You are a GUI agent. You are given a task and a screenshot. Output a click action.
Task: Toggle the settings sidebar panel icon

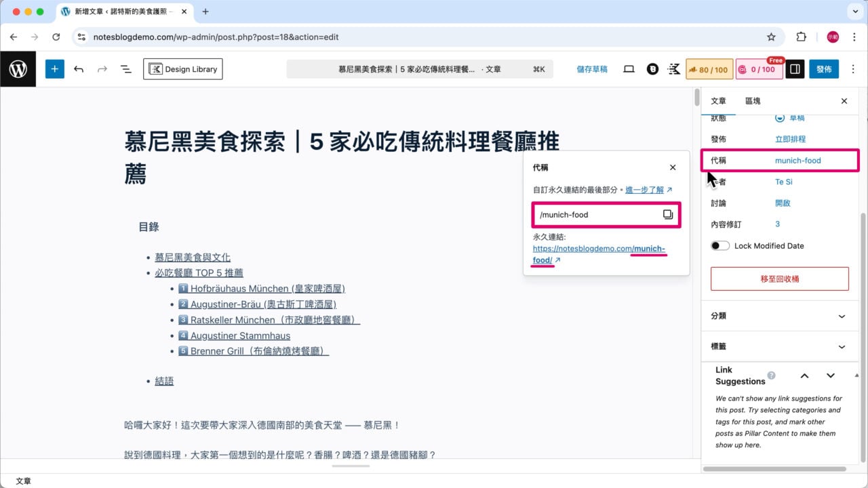(x=794, y=68)
